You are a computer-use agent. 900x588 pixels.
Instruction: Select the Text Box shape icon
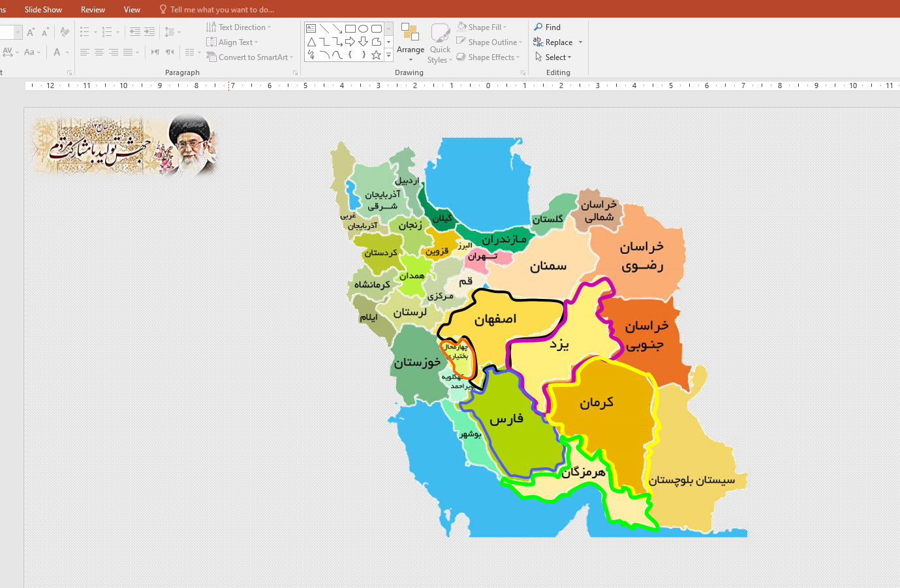click(x=311, y=29)
